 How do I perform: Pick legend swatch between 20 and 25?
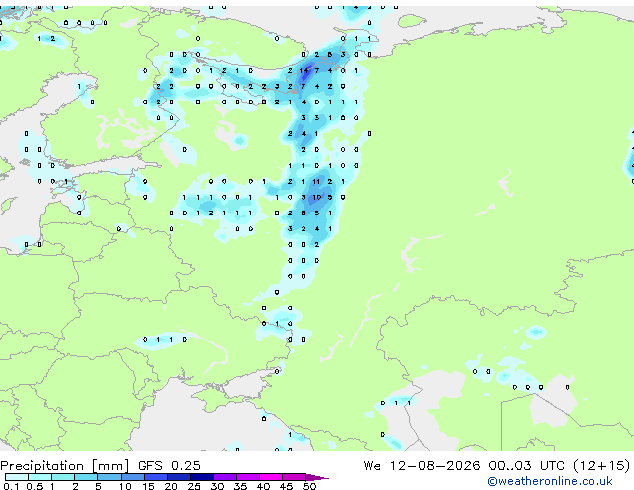click(178, 477)
